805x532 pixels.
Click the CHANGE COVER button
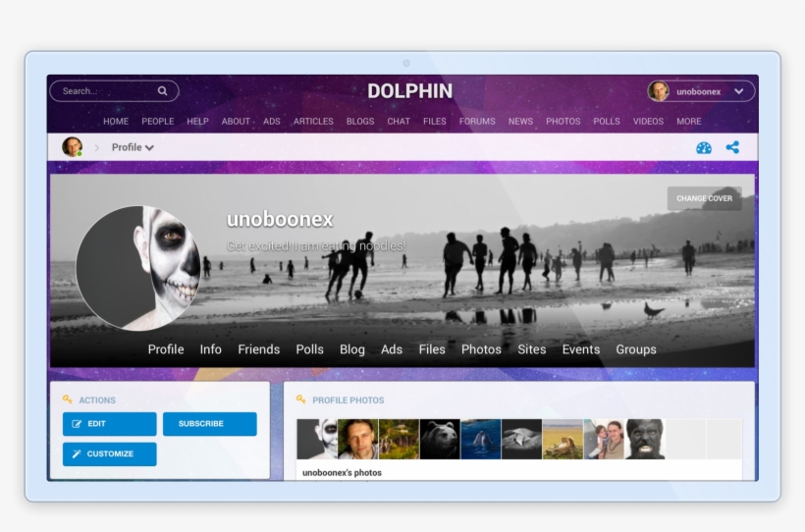(705, 198)
